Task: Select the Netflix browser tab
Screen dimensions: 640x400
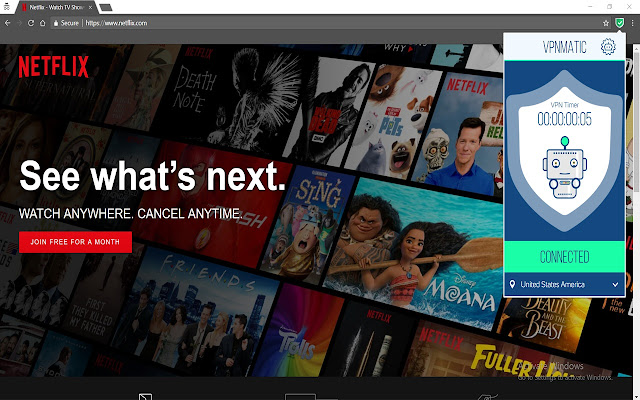Action: click(56, 7)
